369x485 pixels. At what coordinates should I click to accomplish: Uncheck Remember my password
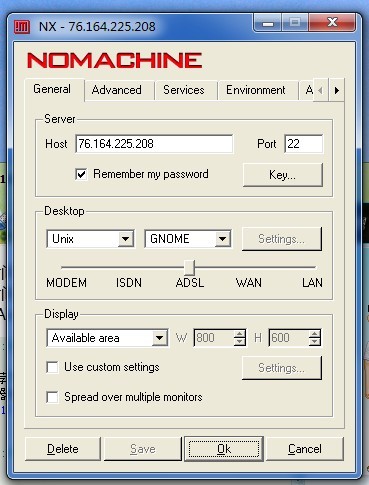pos(81,174)
